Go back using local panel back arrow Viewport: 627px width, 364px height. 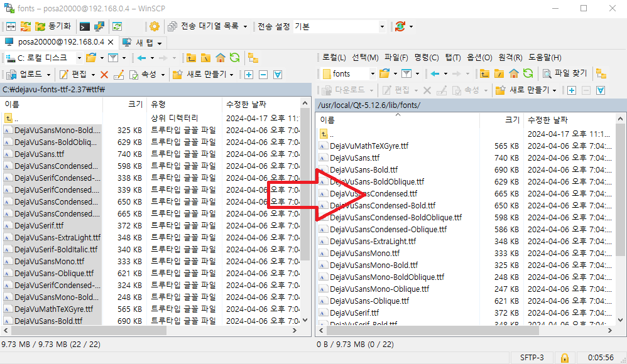[141, 58]
